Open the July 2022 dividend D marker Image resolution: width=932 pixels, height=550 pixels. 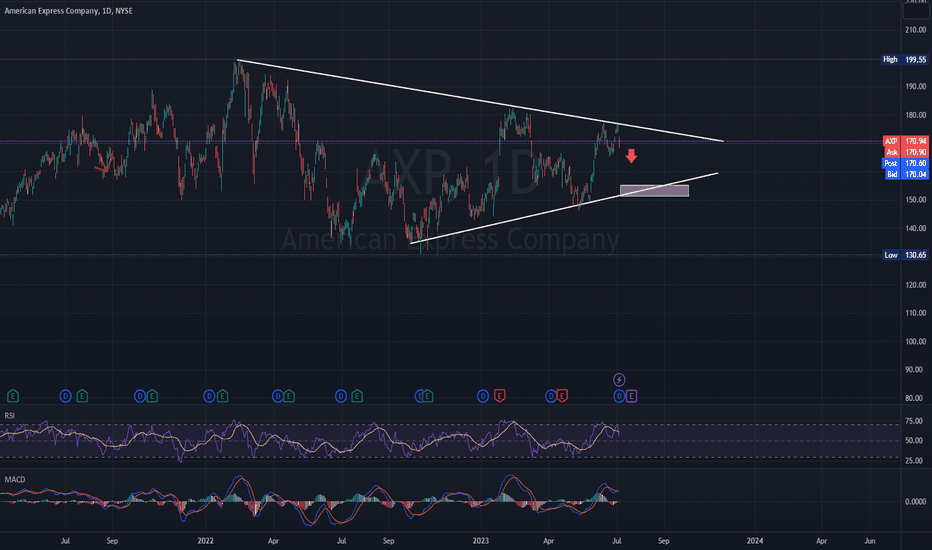pos(341,396)
